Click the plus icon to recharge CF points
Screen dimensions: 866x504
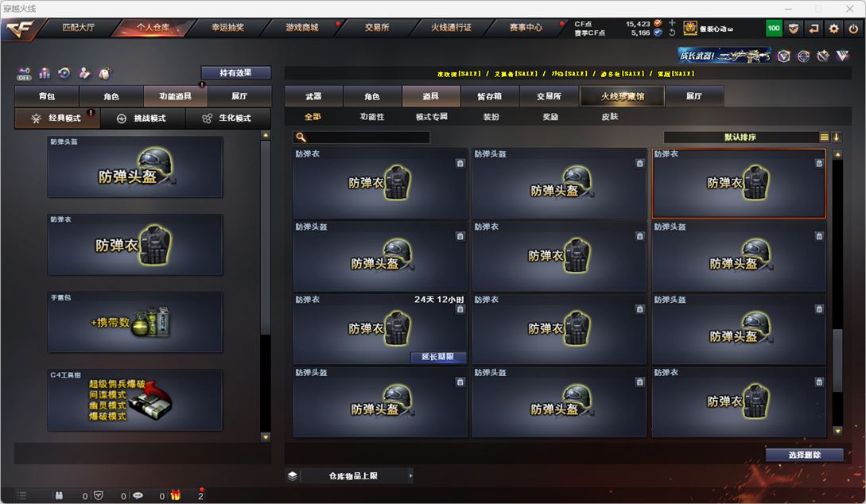click(672, 23)
